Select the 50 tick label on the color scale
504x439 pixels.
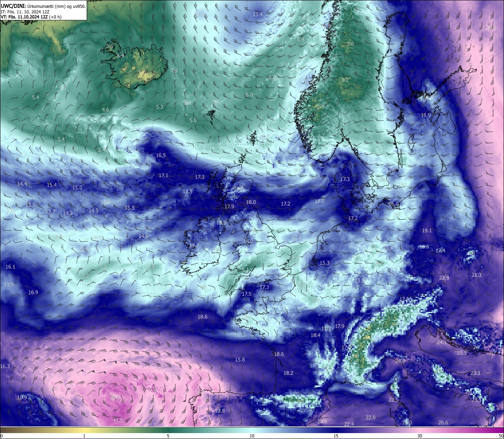(501, 436)
